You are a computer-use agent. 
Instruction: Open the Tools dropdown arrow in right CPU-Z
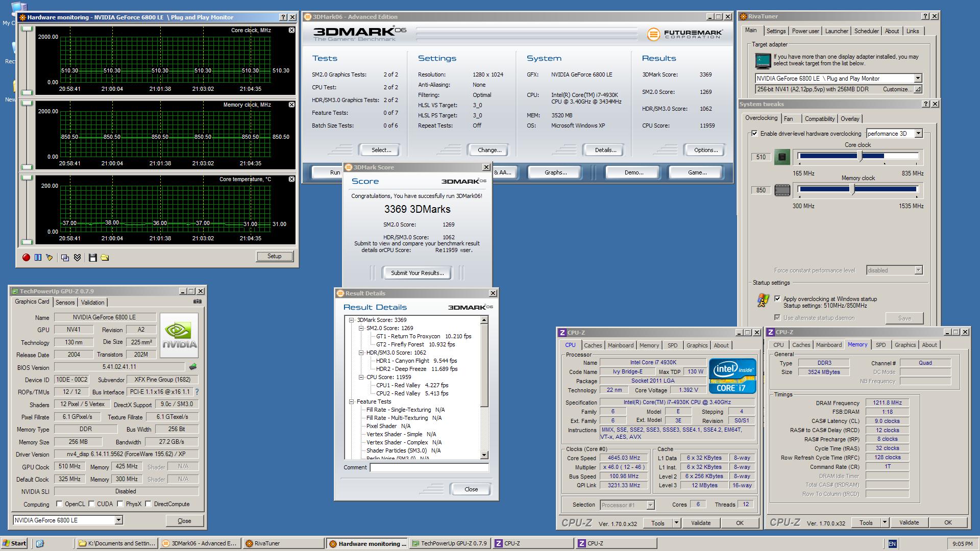point(885,523)
